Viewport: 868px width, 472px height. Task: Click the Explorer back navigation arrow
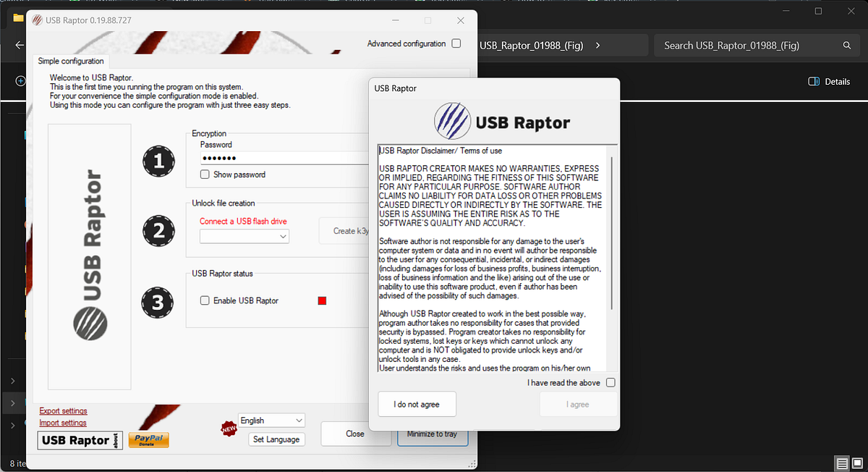coord(19,45)
